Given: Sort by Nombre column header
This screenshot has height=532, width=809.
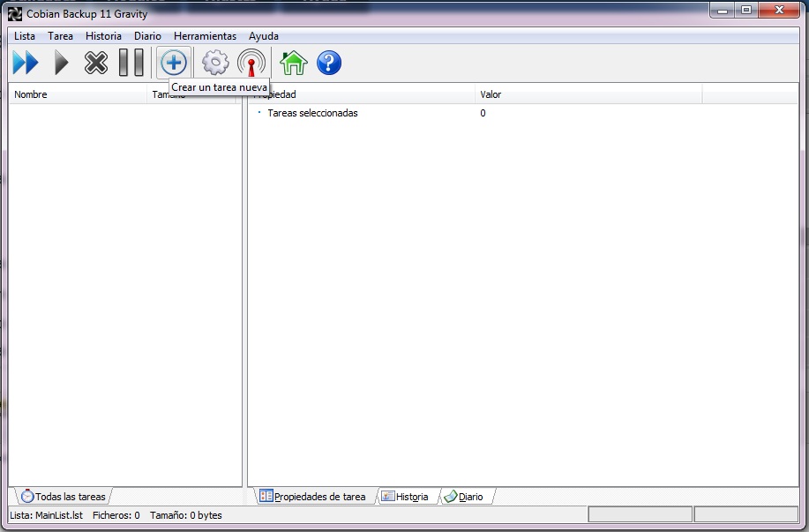Looking at the screenshot, I should (x=78, y=94).
